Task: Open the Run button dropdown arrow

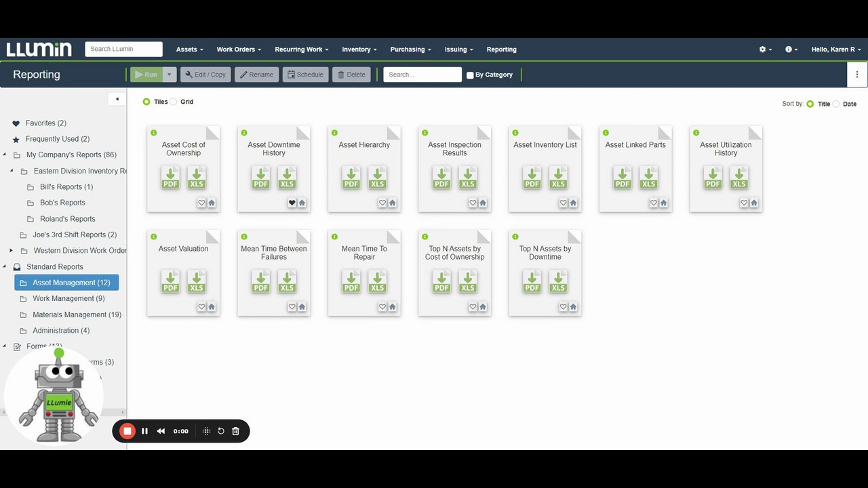Action: click(x=170, y=75)
